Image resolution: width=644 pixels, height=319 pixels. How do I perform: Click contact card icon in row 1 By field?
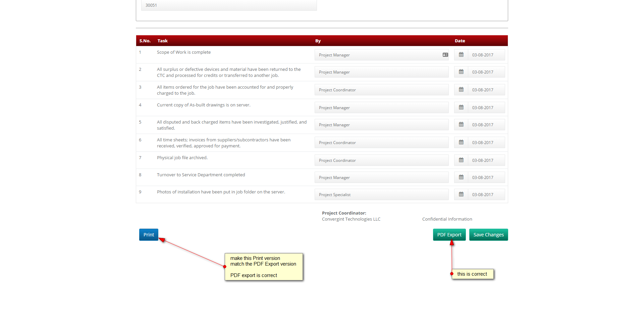(x=445, y=55)
